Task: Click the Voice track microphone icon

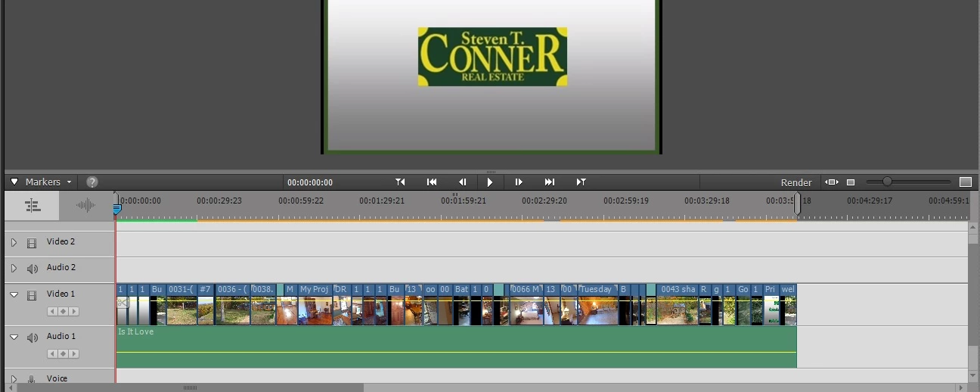Action: coord(32,380)
